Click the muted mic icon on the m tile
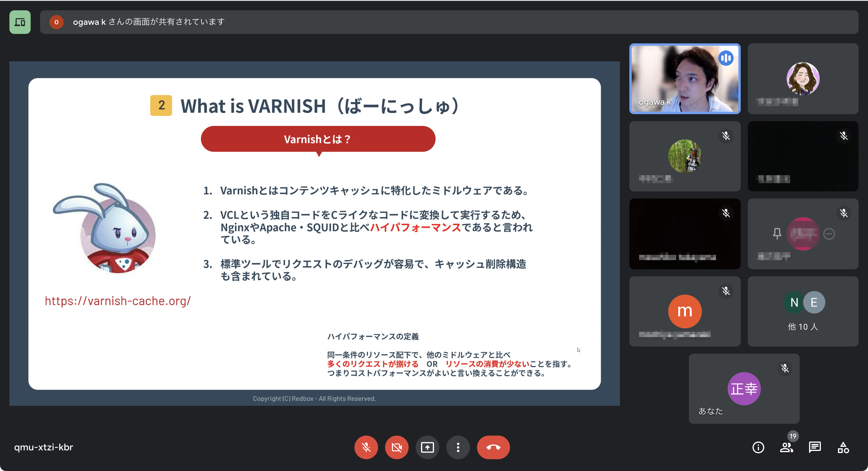This screenshot has width=868, height=471. click(726, 291)
